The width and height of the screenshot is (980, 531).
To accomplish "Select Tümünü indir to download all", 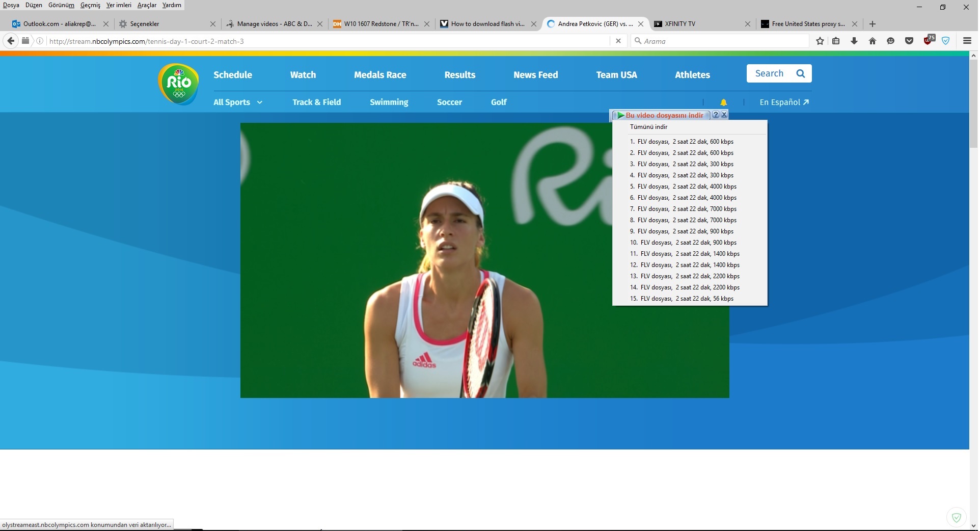I will (x=690, y=127).
